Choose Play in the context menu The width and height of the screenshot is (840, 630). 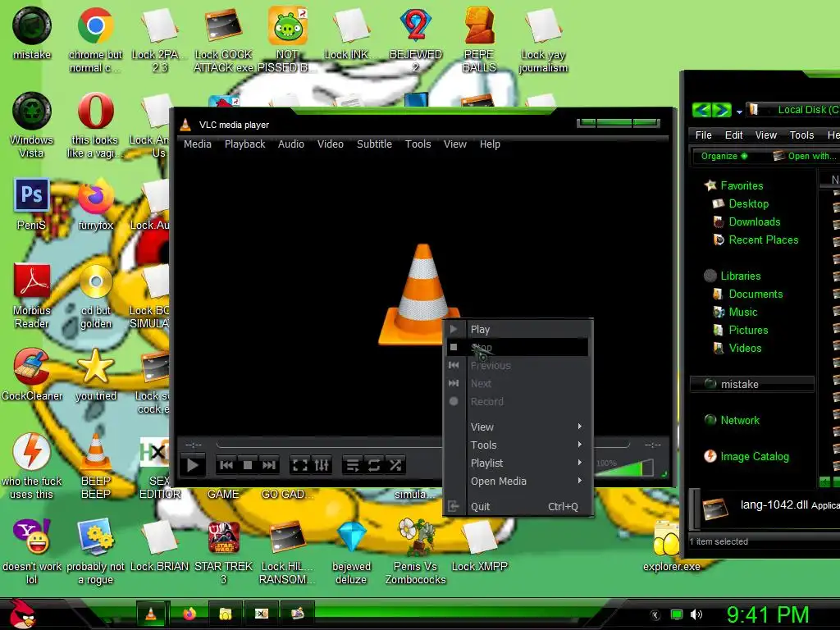pyautogui.click(x=518, y=329)
